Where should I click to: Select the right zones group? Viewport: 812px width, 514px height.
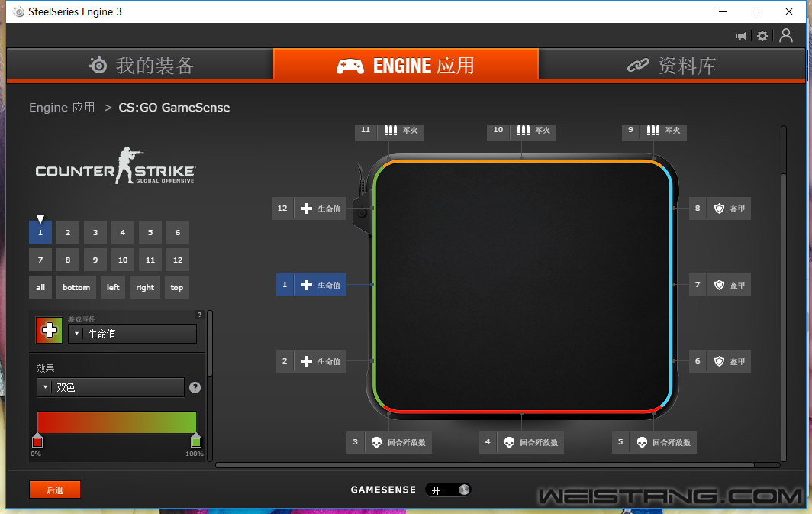coord(145,288)
